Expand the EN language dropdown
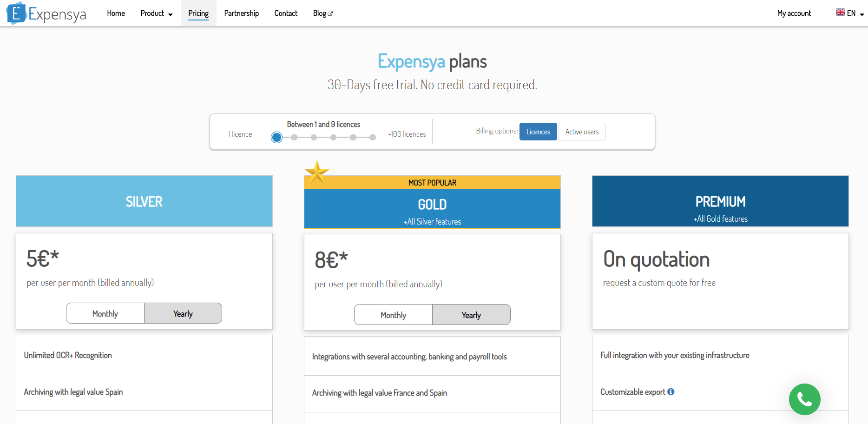 [x=850, y=13]
